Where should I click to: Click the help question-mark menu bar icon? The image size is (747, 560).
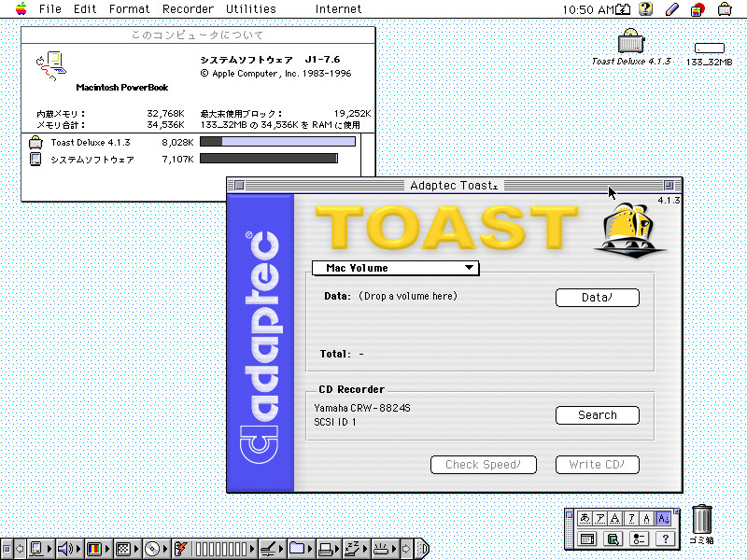click(x=645, y=8)
